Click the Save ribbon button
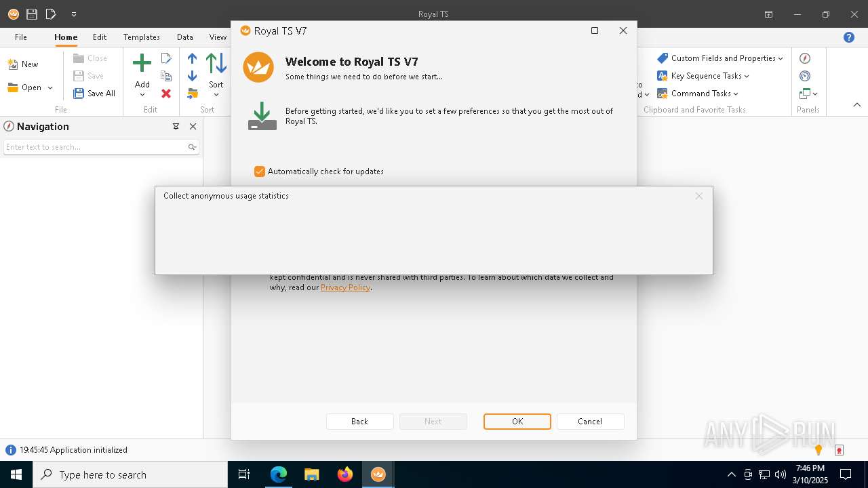The height and width of the screenshot is (488, 868). pos(89,76)
